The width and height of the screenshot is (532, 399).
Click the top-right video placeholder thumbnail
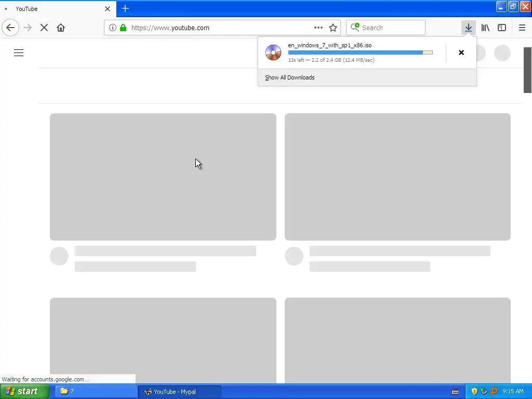(397, 177)
